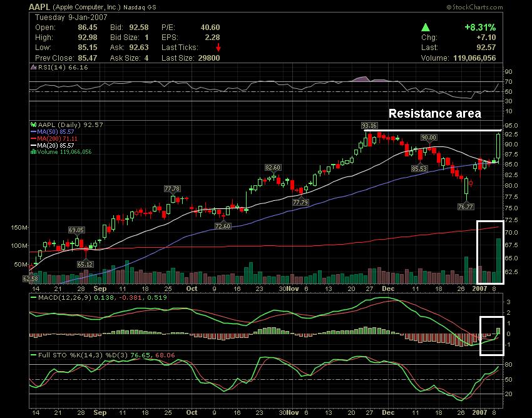
Task: Click the Chg value +7.10
Action: click(486, 38)
